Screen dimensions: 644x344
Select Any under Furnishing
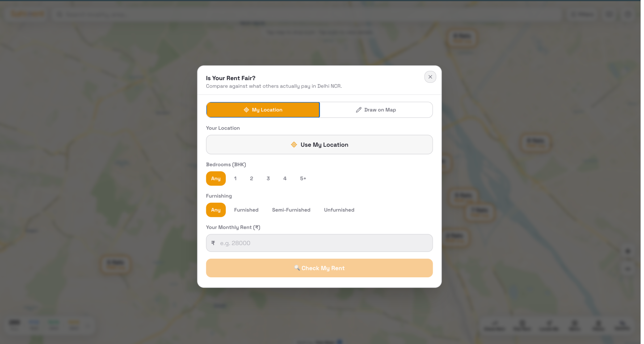215,210
